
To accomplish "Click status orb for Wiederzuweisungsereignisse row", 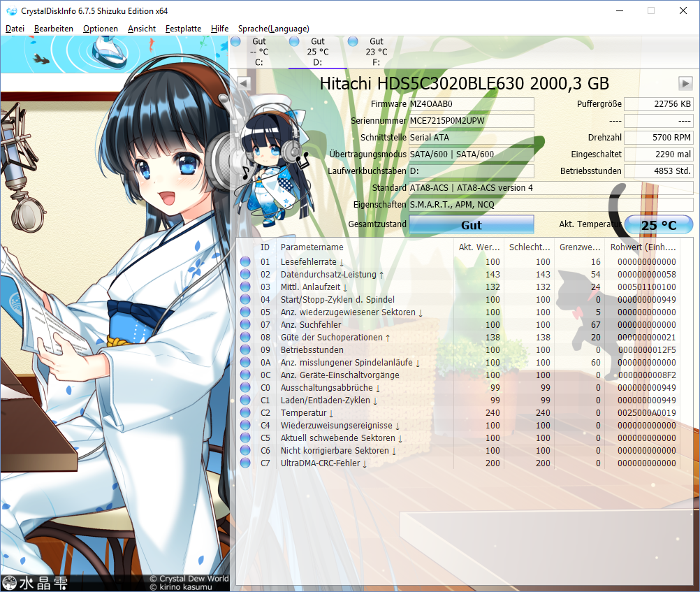I will point(245,425).
